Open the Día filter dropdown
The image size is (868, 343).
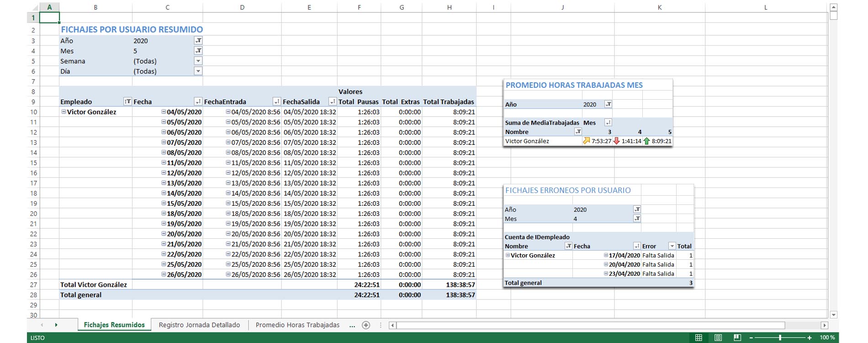[198, 71]
